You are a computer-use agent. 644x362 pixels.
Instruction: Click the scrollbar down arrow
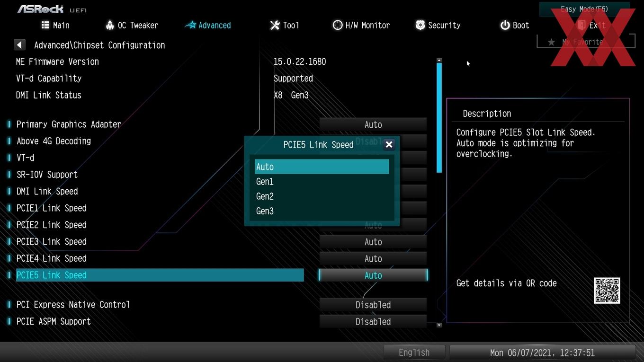(439, 325)
